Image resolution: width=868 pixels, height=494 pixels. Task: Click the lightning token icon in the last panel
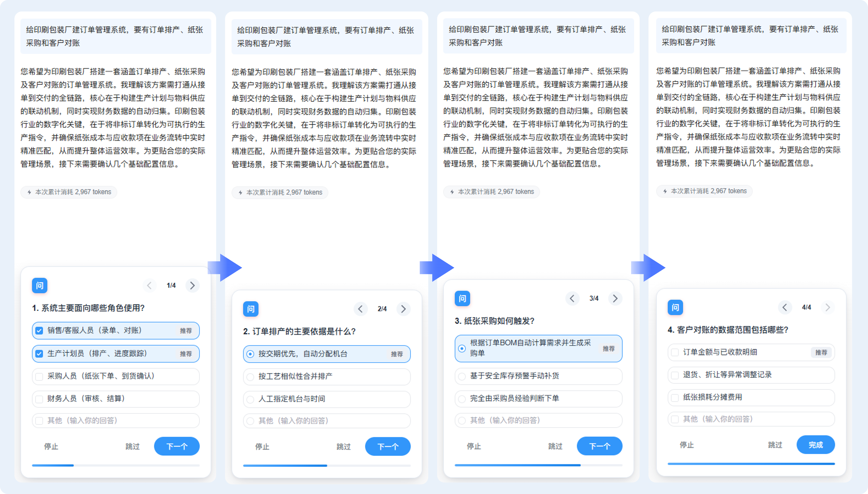(x=665, y=191)
